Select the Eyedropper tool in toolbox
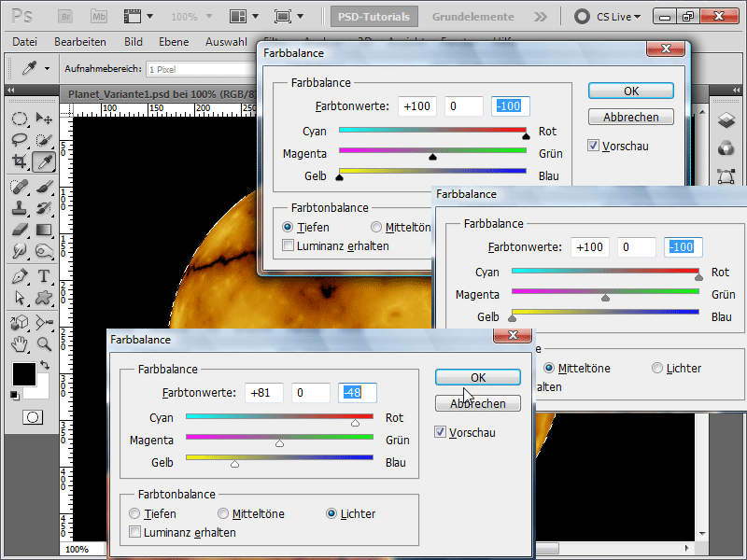747x560 pixels. [x=44, y=161]
